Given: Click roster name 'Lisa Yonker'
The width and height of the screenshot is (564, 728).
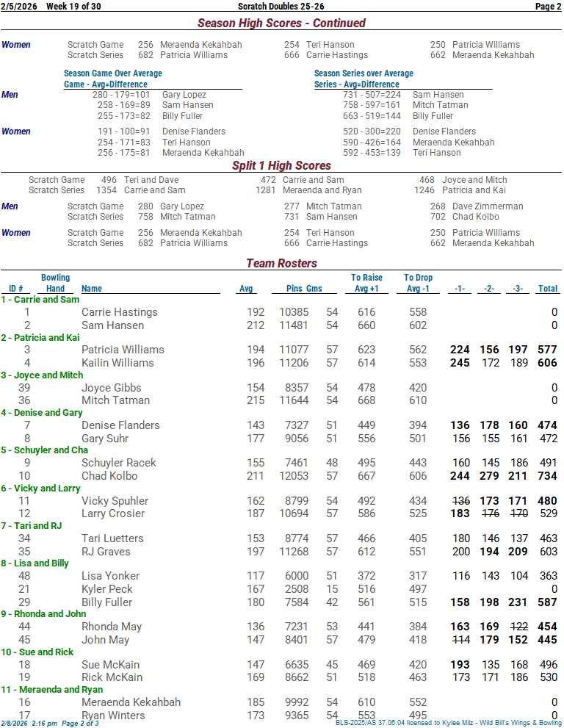Looking at the screenshot, I should (110, 576).
